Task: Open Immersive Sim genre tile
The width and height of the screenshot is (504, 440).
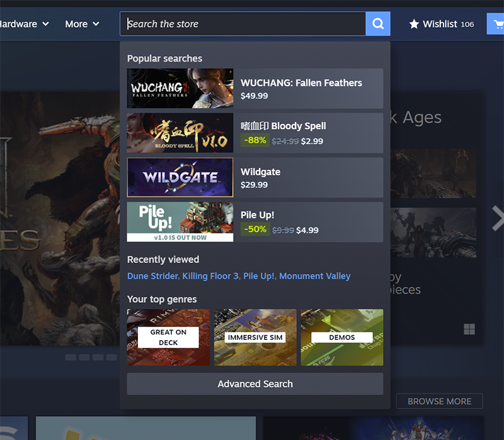Action: (255, 337)
